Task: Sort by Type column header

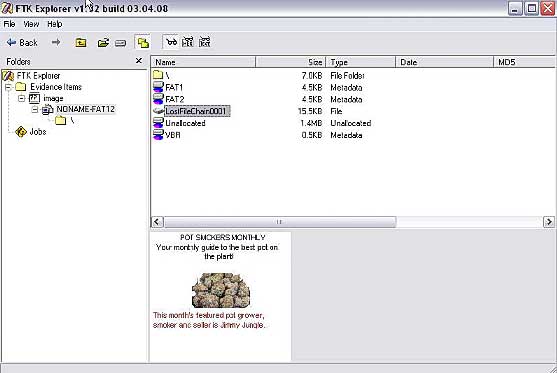Action: coord(360,62)
